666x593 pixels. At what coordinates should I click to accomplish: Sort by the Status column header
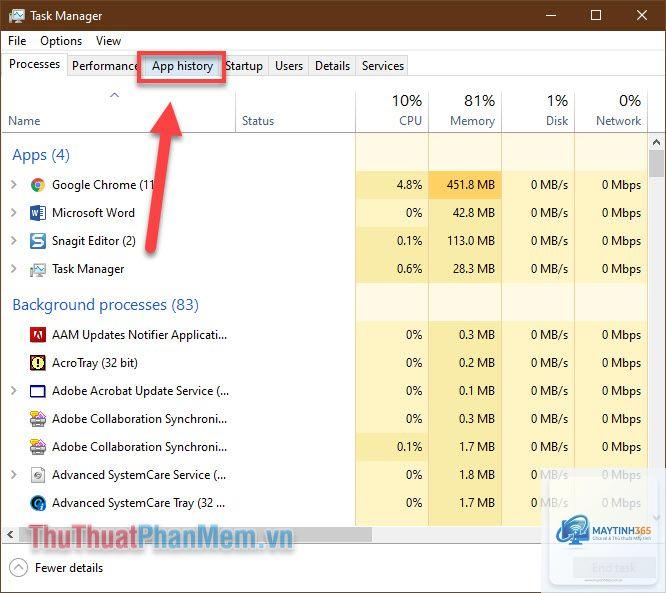296,112
